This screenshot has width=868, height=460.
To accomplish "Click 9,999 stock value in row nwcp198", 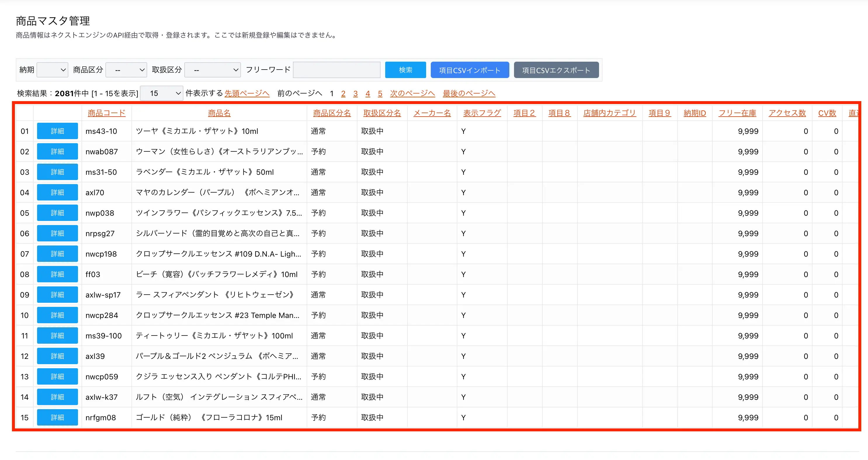I will point(748,254).
